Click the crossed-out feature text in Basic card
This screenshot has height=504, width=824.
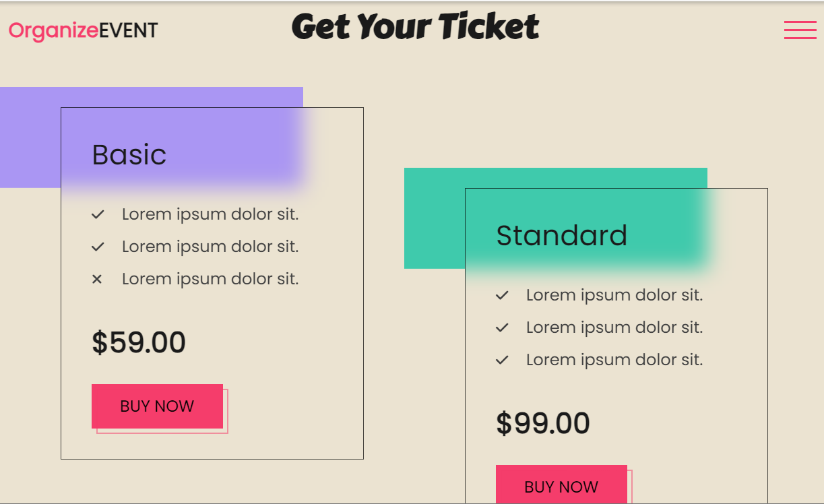[210, 279]
